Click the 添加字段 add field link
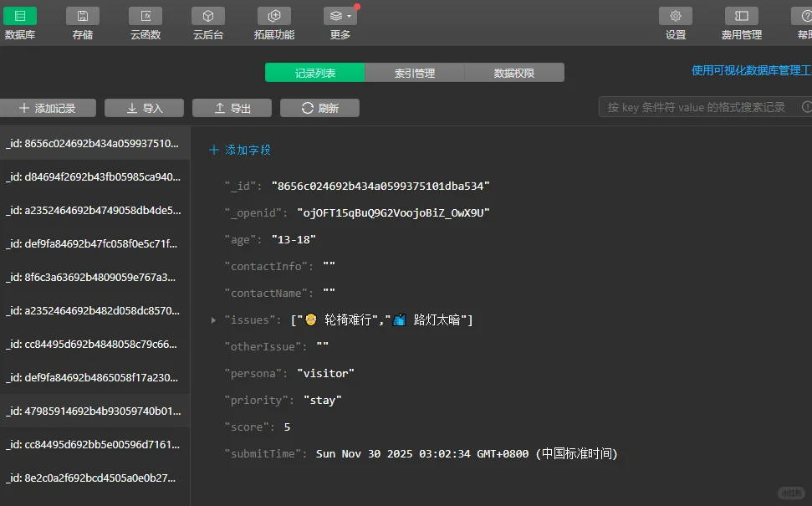The height and width of the screenshot is (506, 812). point(240,150)
